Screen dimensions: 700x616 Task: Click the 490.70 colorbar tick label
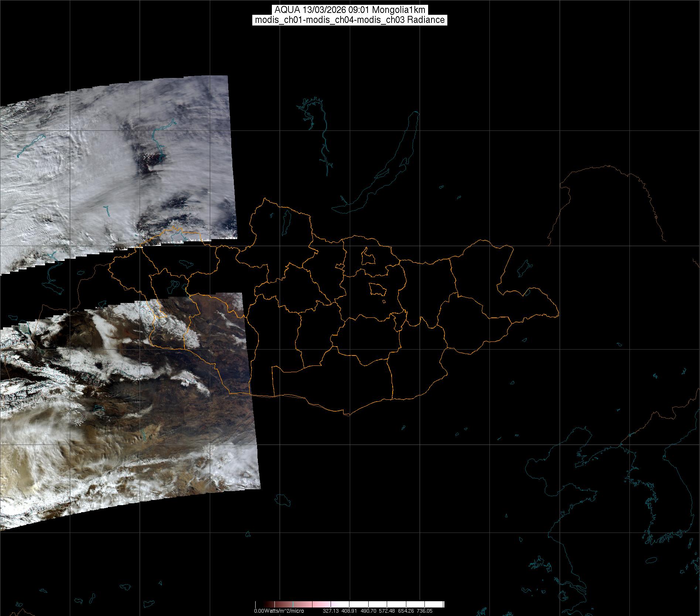pos(368,611)
